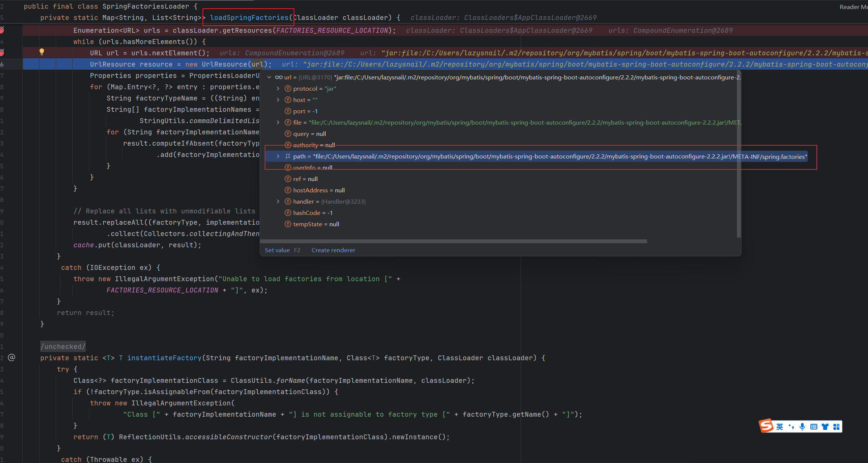Click the "urls: CompoundEnumeration@2689" inline hint on Enumeration line
868x463 pixels.
point(671,30)
